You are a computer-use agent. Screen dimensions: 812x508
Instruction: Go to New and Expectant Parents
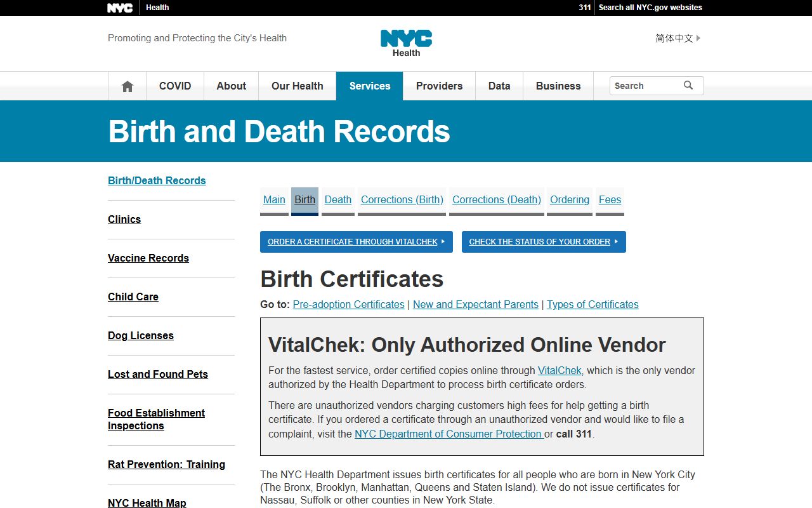pyautogui.click(x=476, y=304)
